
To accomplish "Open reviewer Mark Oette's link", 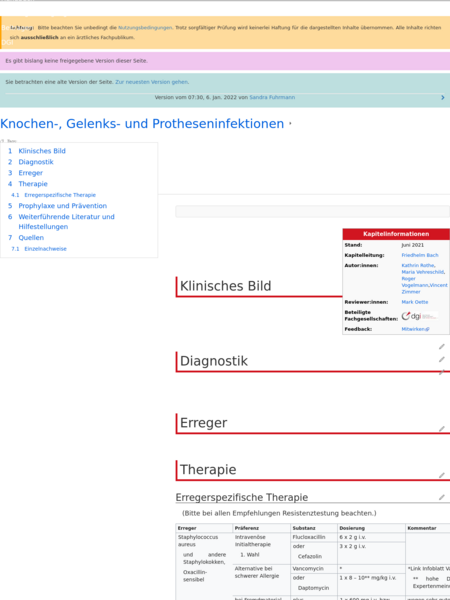I will click(415, 302).
